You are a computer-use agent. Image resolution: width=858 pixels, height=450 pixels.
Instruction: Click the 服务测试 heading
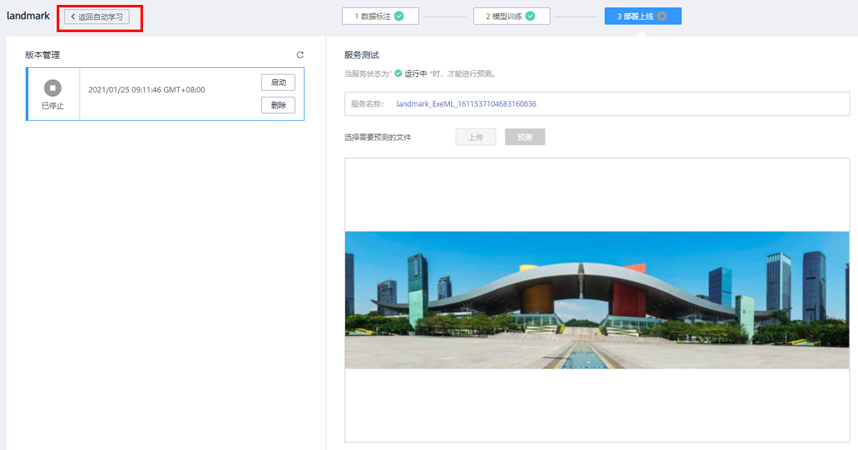361,55
